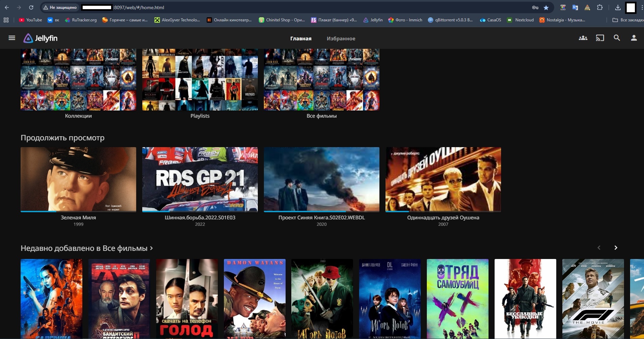Screen dimensions: 644x339
Task: Open the Damon Wayans movie poster
Action: point(255,299)
